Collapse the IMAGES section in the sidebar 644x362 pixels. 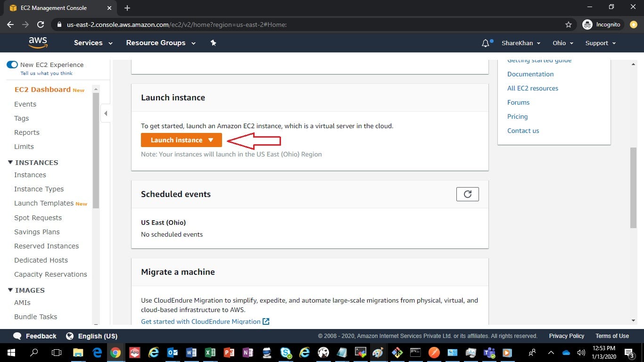tap(10, 290)
